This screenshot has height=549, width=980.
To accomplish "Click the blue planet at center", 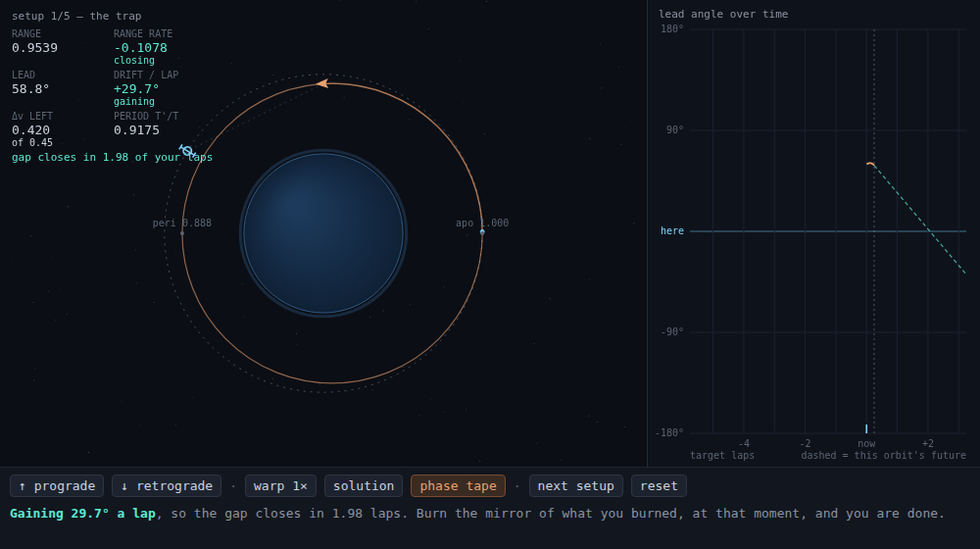I will click(323, 233).
